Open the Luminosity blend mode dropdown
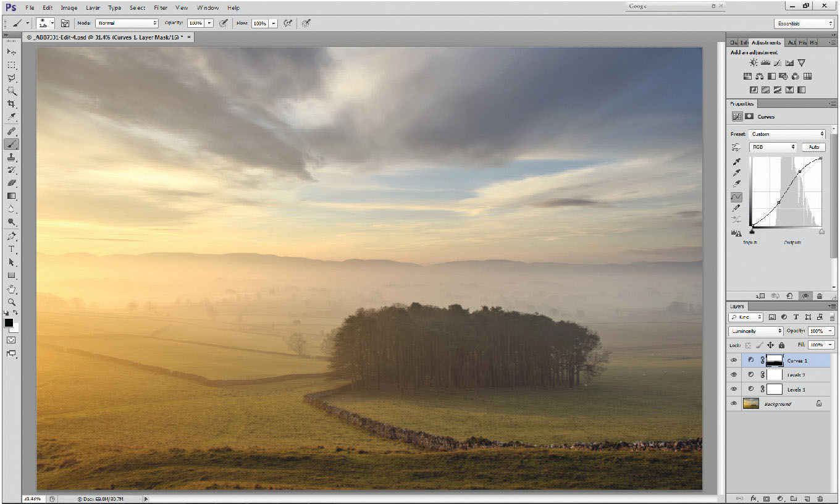This screenshot has width=840, height=504. coord(757,331)
